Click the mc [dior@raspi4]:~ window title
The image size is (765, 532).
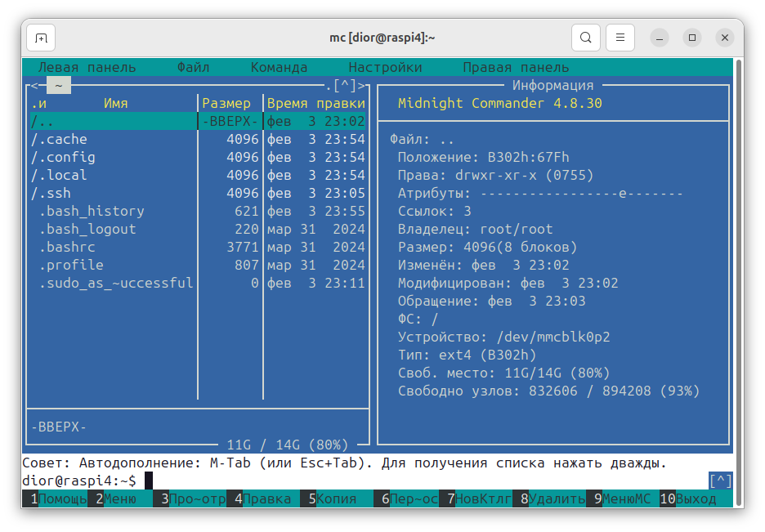[x=382, y=38]
